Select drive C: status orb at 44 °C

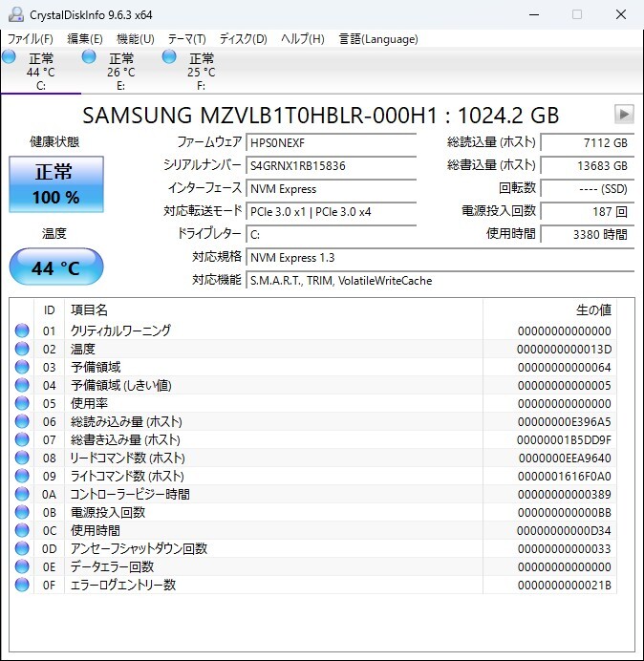pyautogui.click(x=10, y=58)
